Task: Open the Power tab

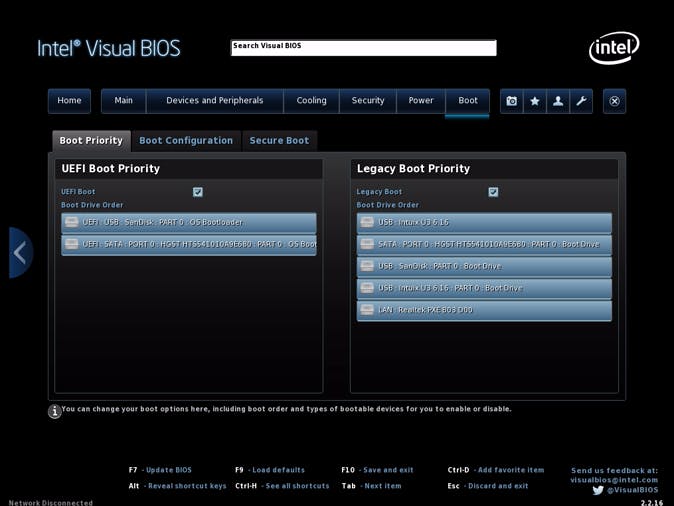Action: tap(421, 101)
